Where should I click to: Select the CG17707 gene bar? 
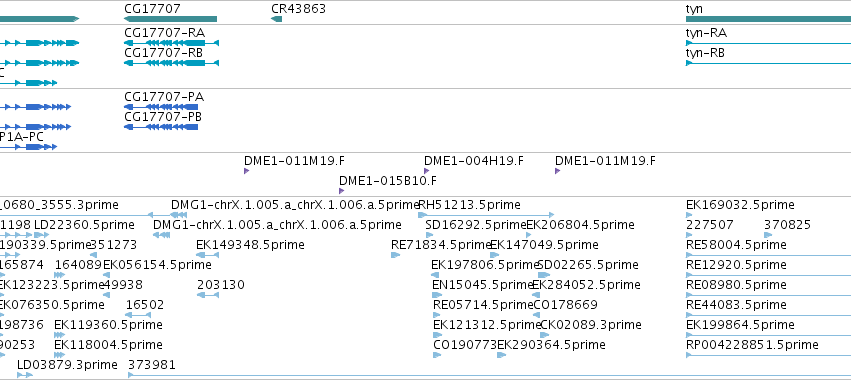(170, 19)
